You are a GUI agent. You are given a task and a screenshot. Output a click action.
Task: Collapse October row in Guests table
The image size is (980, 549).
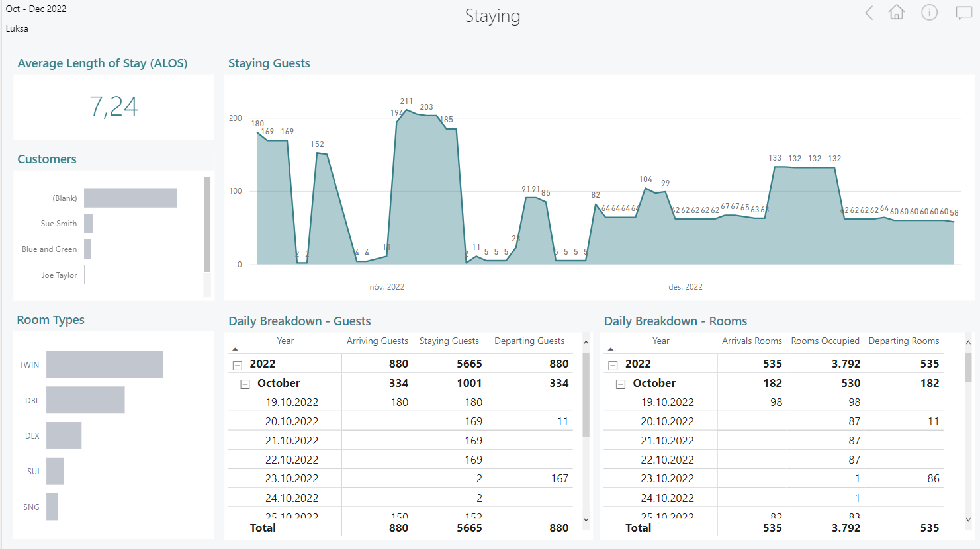tap(245, 384)
